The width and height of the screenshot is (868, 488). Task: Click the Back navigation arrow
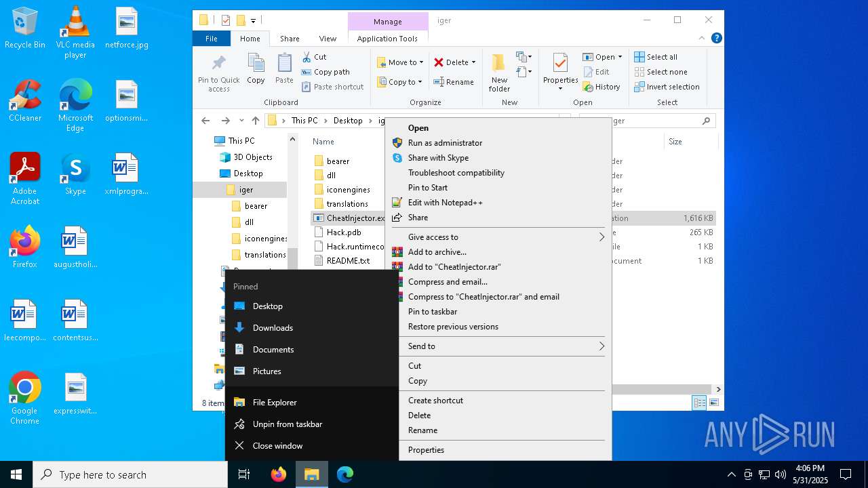205,121
